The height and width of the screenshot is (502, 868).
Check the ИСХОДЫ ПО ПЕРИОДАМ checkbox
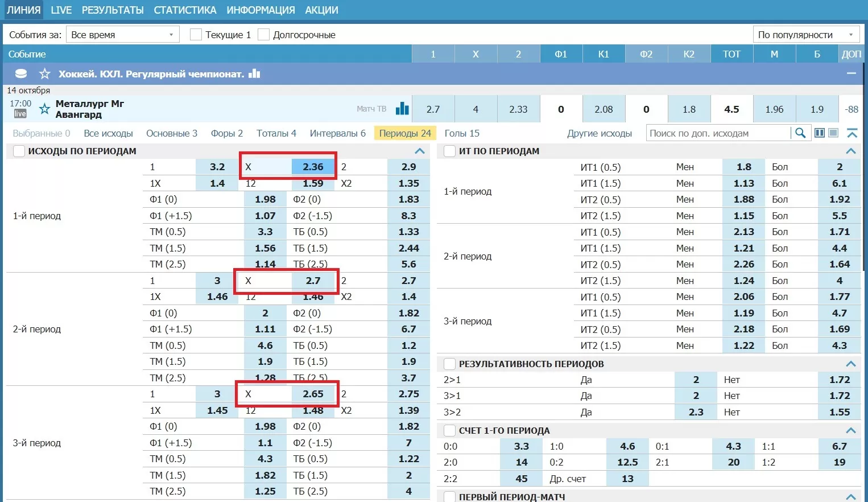click(19, 151)
